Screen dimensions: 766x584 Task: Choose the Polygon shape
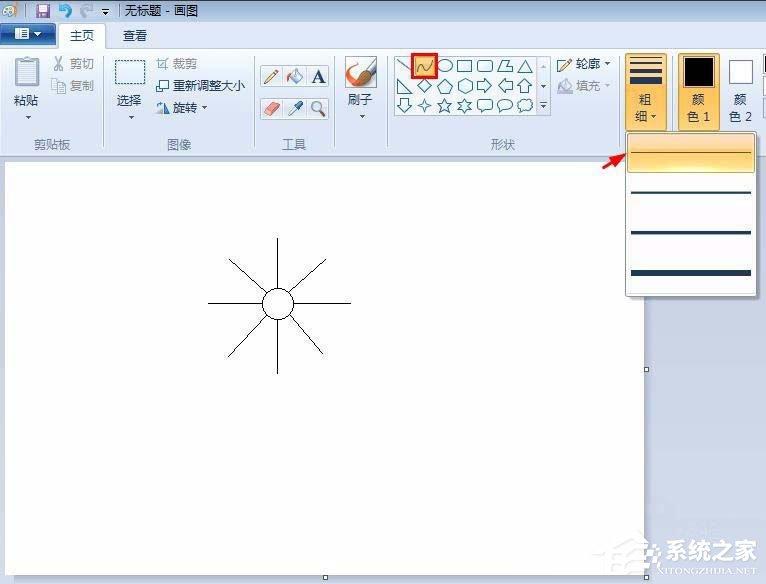tap(505, 65)
